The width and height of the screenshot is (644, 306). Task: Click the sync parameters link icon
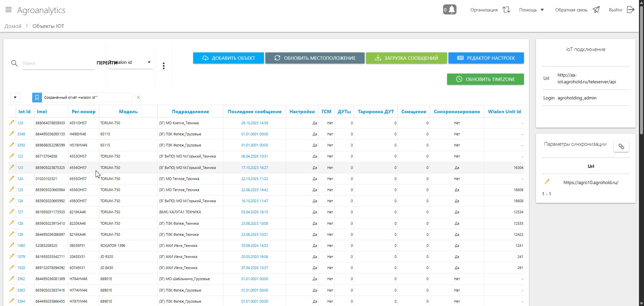tap(621, 146)
